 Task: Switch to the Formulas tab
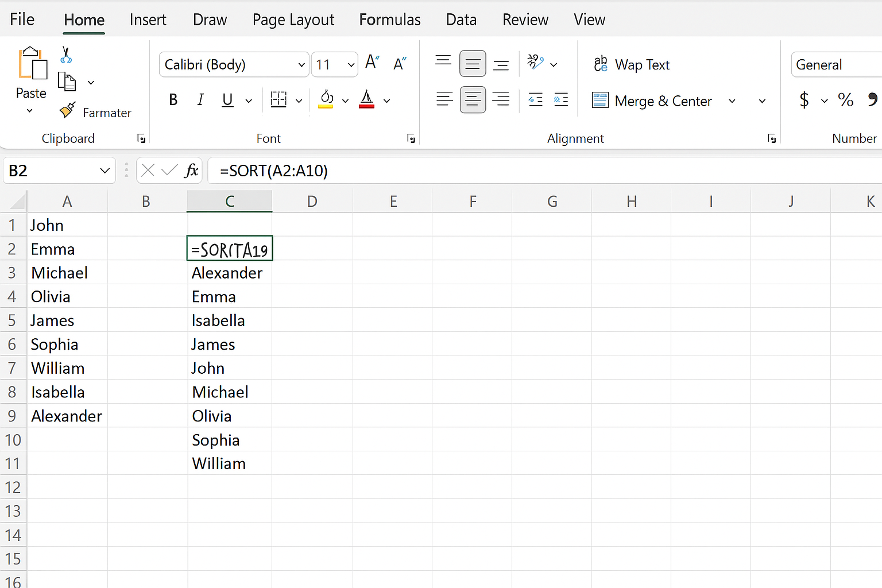(x=390, y=20)
